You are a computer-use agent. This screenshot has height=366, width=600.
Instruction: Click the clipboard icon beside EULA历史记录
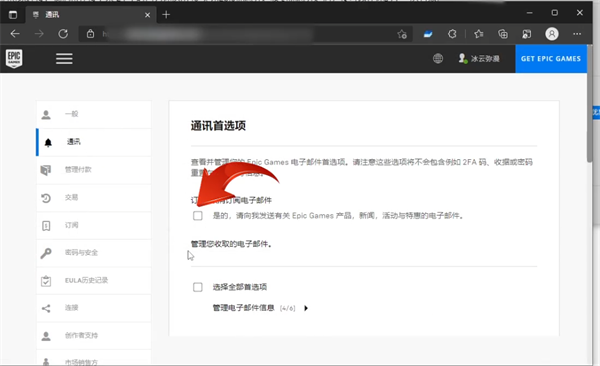click(46, 281)
